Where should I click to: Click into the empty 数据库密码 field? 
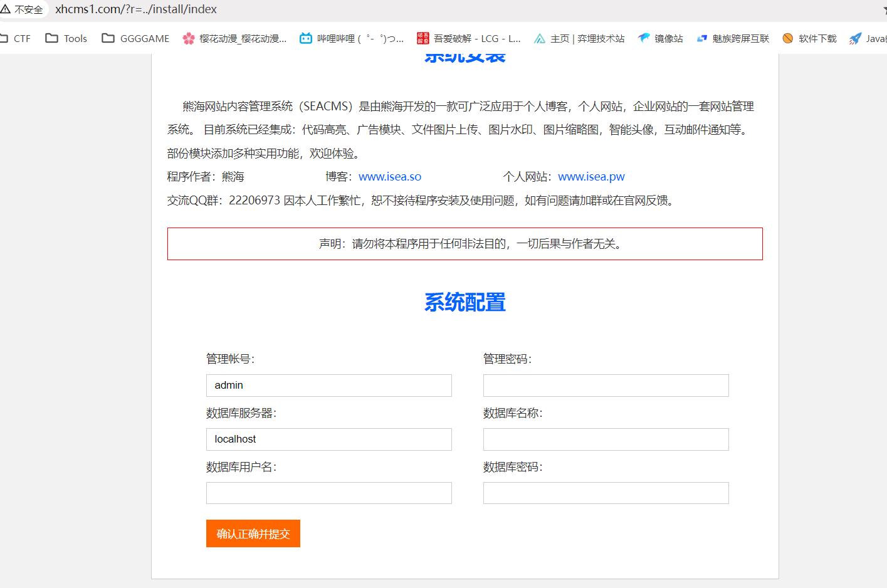pyautogui.click(x=606, y=493)
